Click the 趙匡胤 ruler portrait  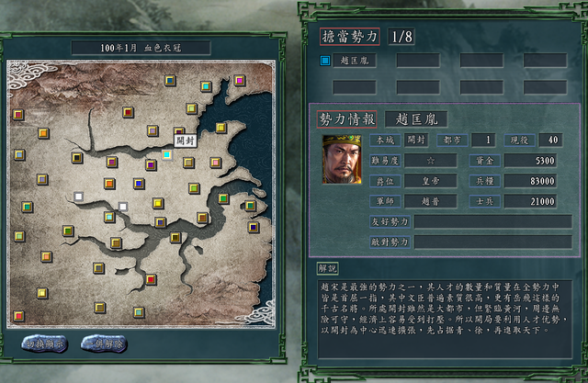click(342, 159)
